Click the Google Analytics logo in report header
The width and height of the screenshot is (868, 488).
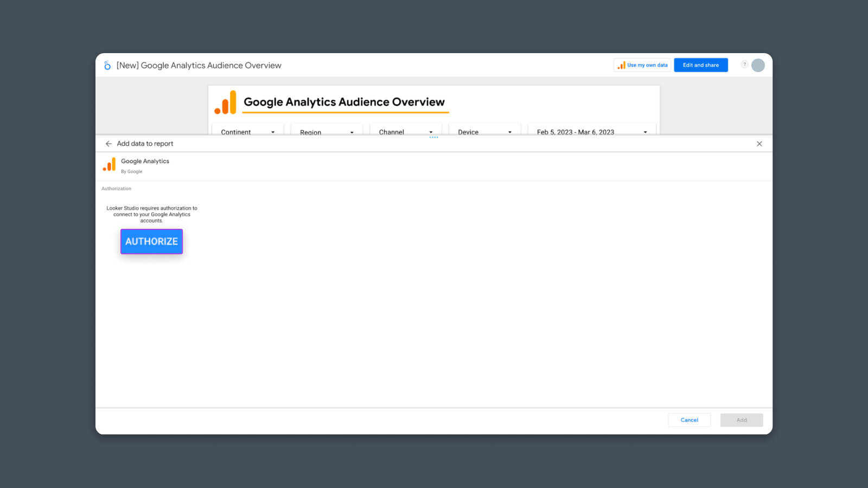[226, 102]
